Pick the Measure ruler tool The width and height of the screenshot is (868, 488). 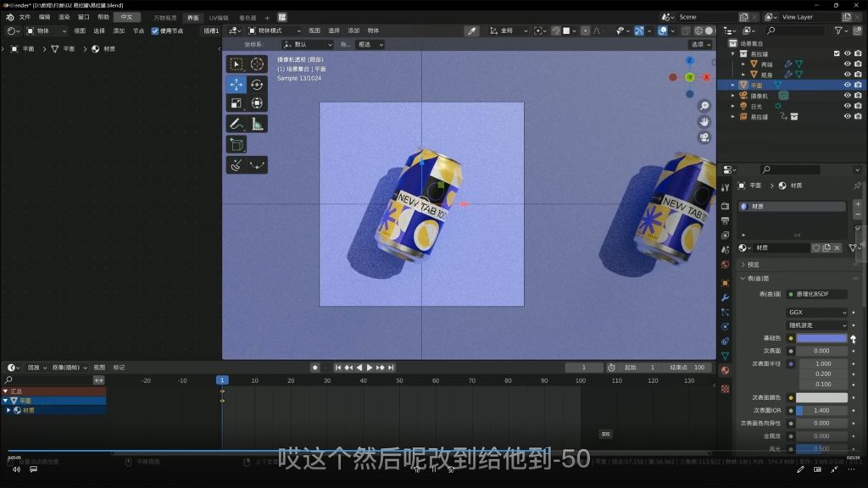[257, 124]
